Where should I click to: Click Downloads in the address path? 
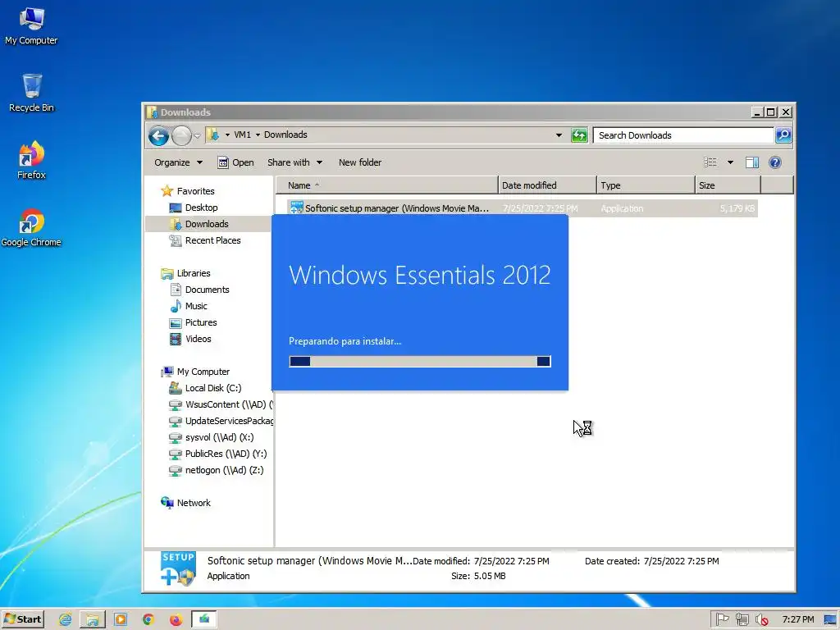[285, 135]
